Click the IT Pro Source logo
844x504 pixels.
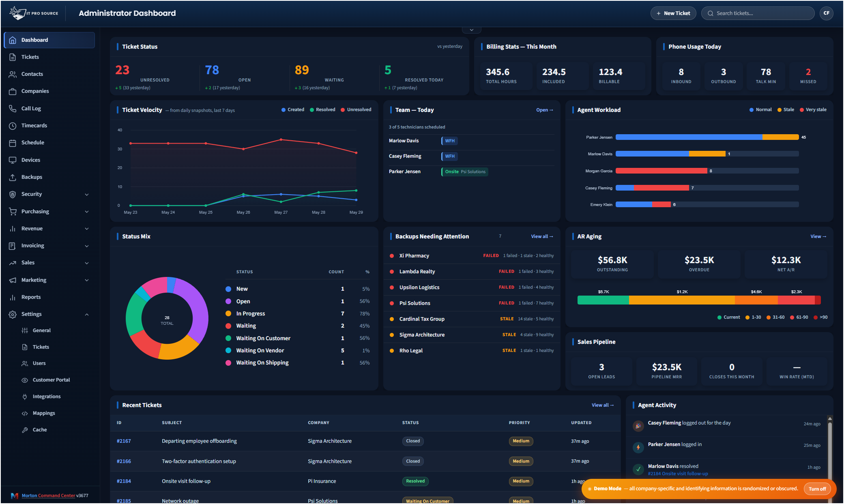tap(34, 13)
